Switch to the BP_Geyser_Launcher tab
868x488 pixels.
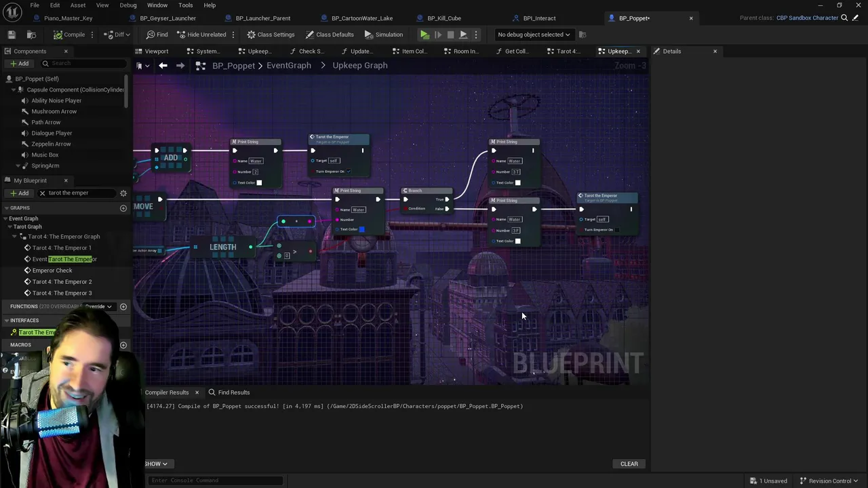[167, 18]
